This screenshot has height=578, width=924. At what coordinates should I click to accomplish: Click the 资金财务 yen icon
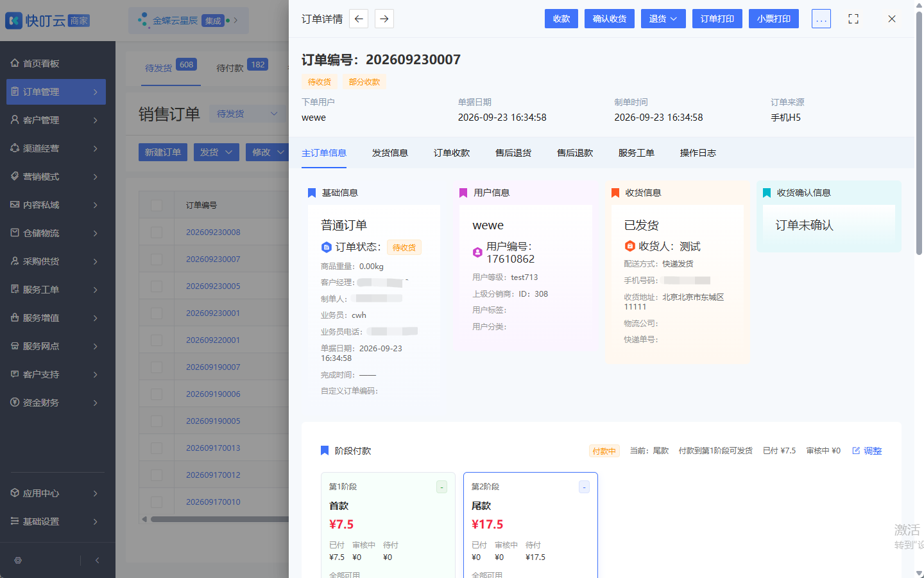point(15,402)
